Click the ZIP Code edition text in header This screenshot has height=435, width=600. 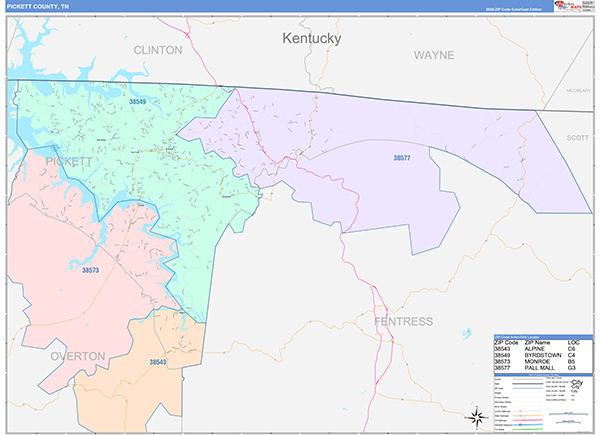click(514, 9)
